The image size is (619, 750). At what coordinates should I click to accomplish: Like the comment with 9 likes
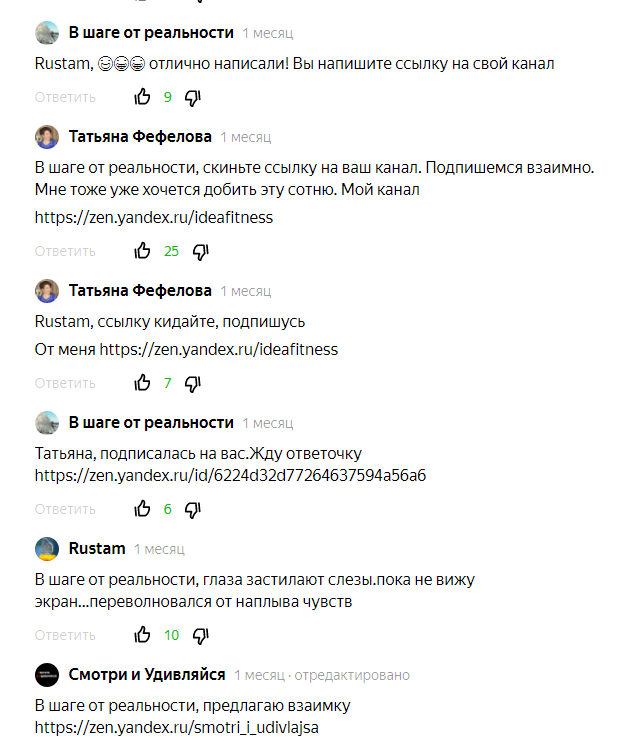pyautogui.click(x=142, y=97)
